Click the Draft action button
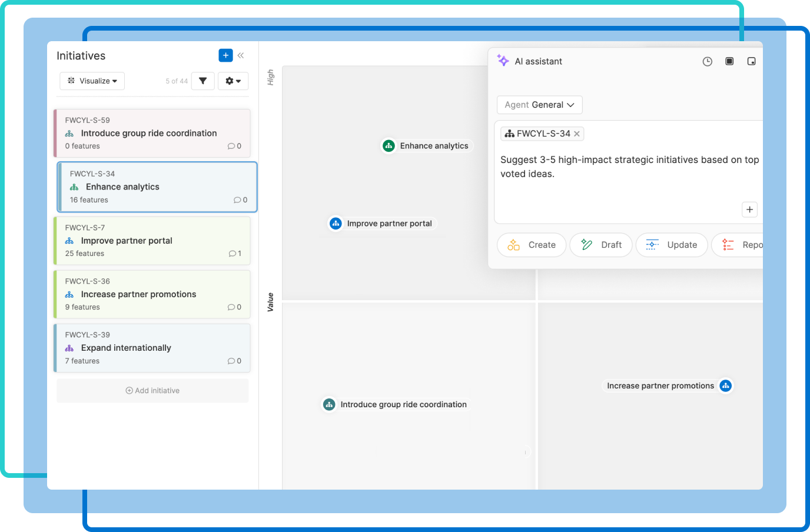This screenshot has height=532, width=810. (x=601, y=245)
